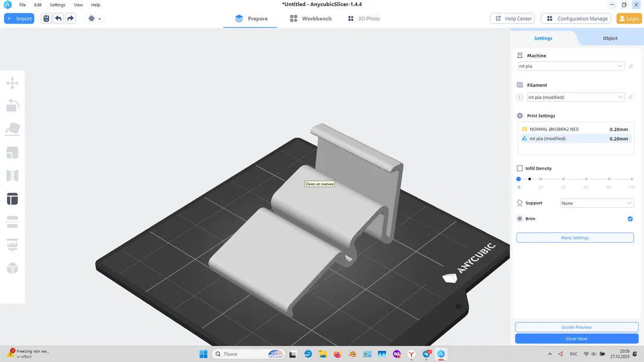Switch to the Object panel tab
The image size is (644, 362).
pyautogui.click(x=610, y=38)
